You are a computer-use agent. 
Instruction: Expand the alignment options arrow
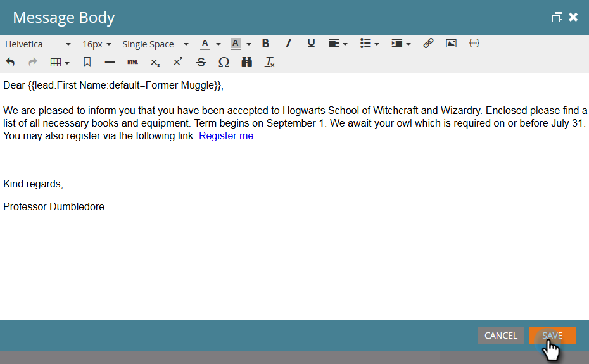pyautogui.click(x=345, y=44)
